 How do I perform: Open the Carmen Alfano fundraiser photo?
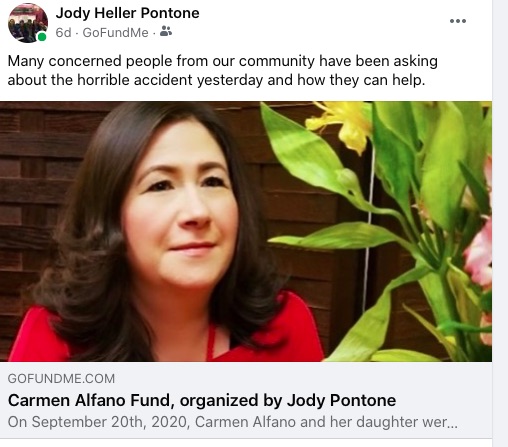[x=246, y=231]
